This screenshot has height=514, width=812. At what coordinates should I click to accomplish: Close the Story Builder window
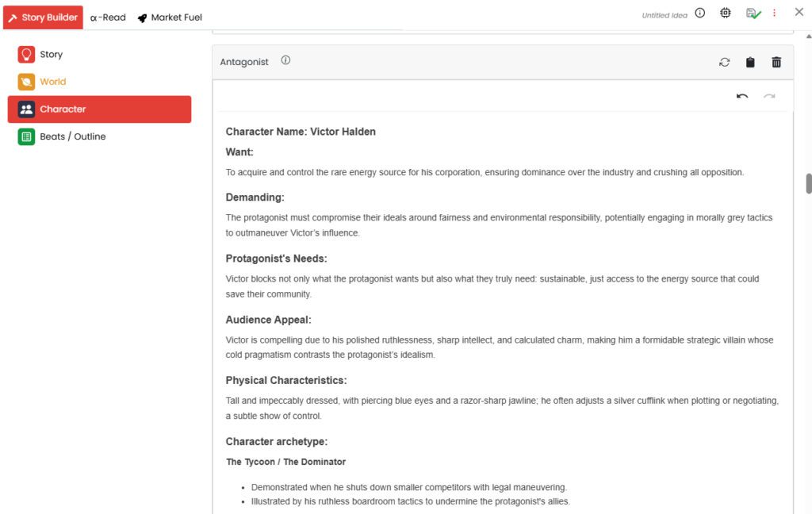pos(799,12)
